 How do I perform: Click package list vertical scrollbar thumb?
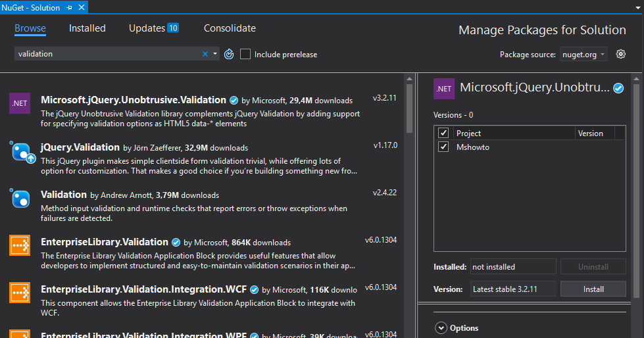click(x=409, y=109)
